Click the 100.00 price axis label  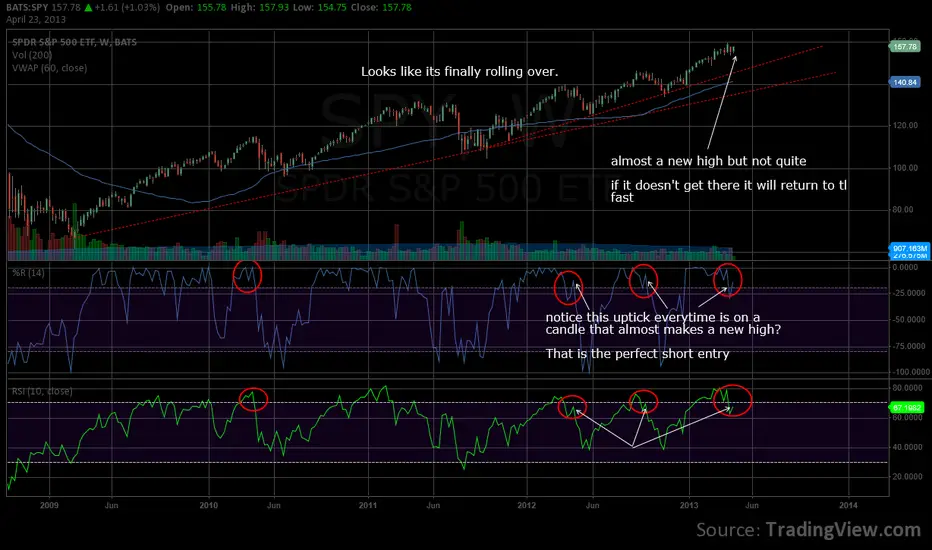pos(904,168)
